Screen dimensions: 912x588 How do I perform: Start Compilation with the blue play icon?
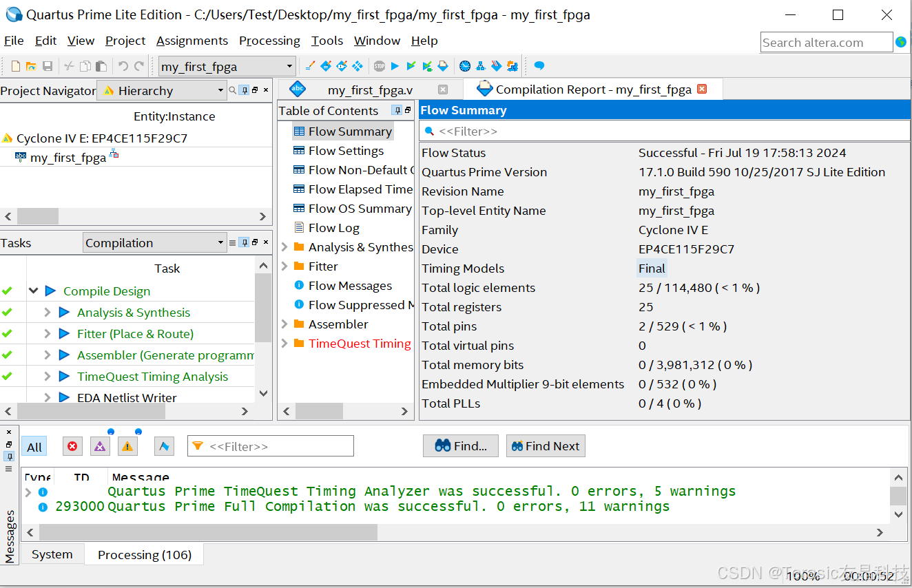pos(395,66)
